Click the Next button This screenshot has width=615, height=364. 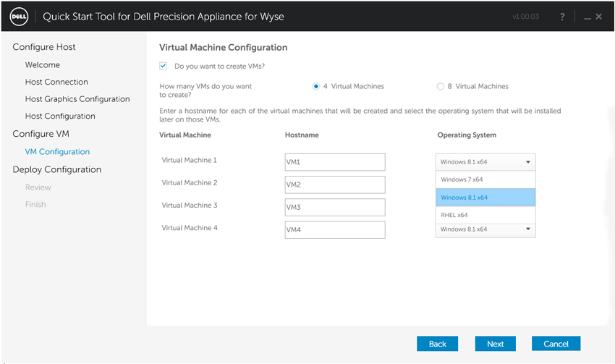point(496,344)
